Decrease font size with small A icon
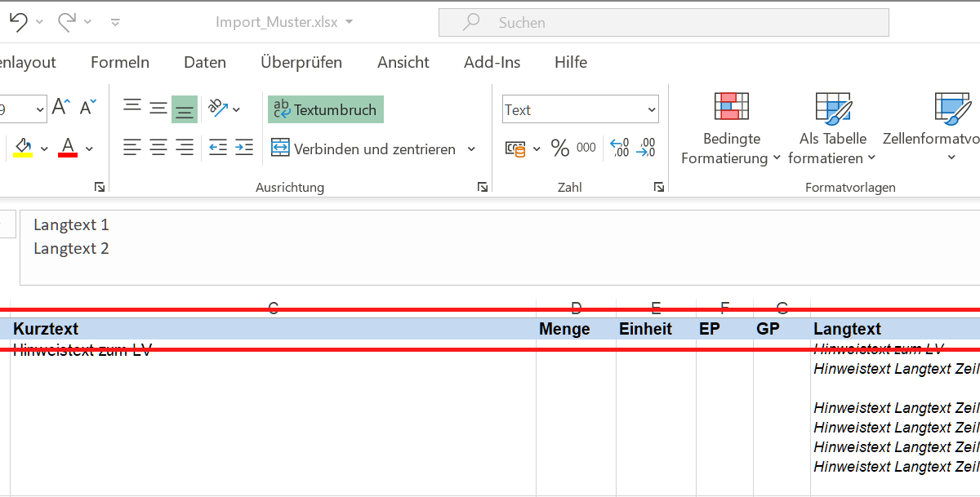 (x=88, y=106)
